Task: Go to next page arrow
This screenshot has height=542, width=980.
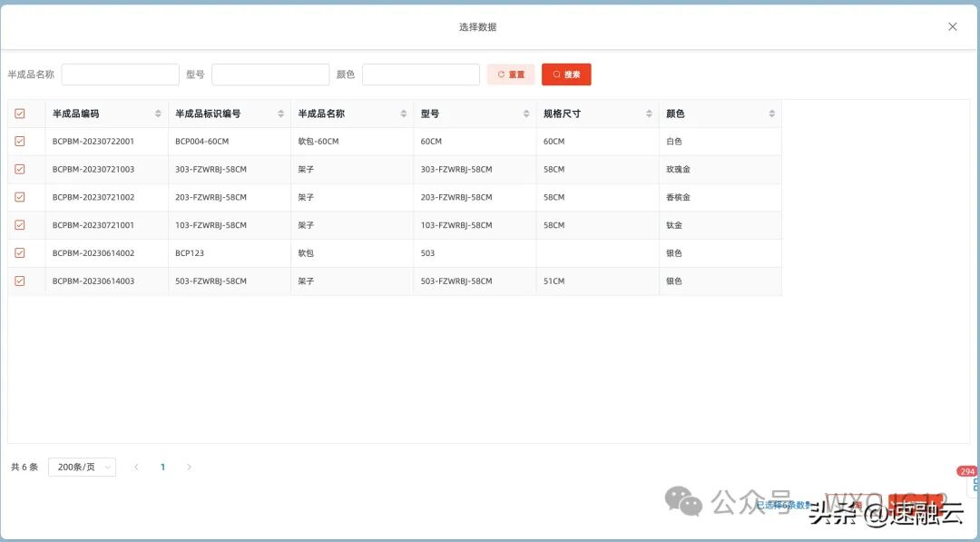Action: [189, 467]
